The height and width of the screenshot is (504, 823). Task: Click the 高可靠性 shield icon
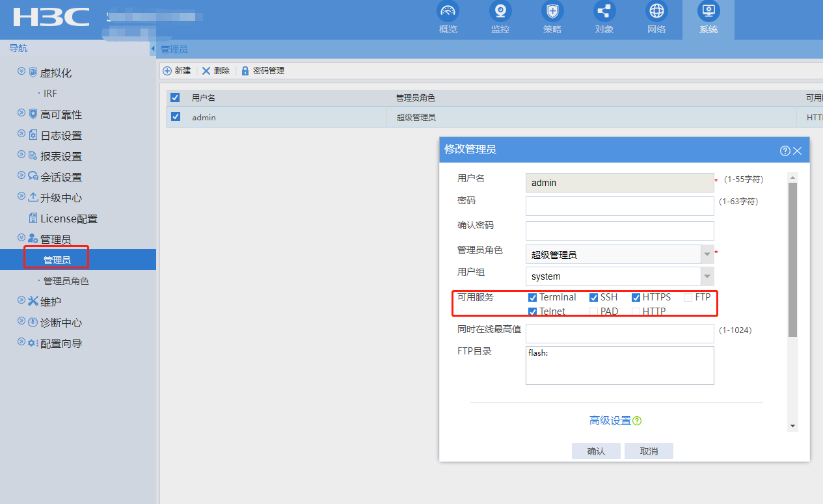point(33,114)
